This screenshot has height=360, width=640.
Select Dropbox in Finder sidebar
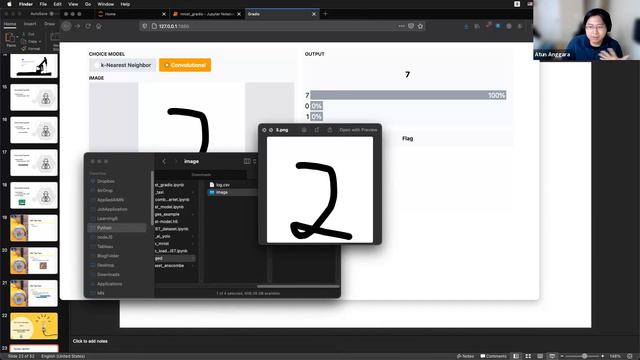click(x=105, y=181)
